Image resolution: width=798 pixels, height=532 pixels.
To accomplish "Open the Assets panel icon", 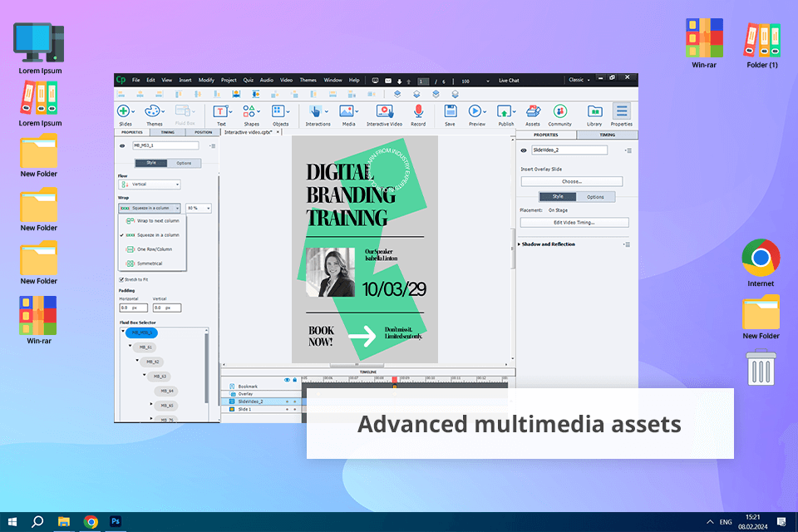I will (533, 111).
